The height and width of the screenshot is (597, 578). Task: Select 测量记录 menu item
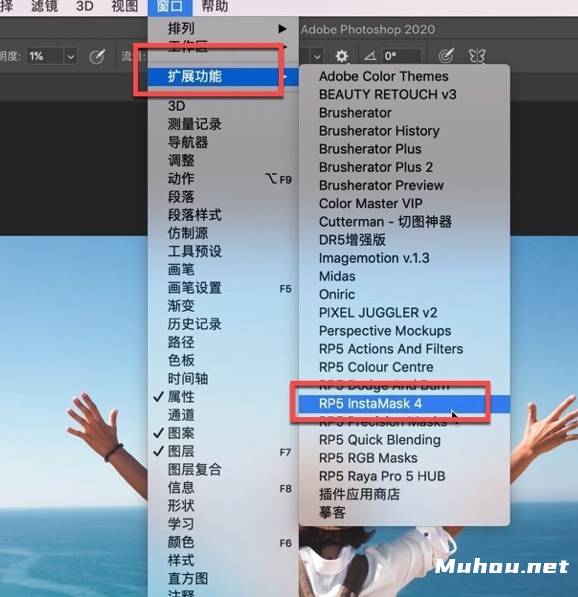point(223,124)
